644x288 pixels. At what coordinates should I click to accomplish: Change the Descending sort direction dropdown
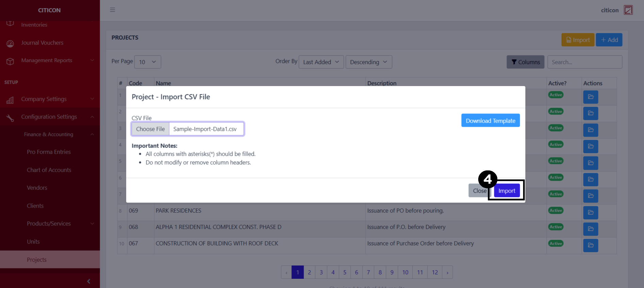369,62
